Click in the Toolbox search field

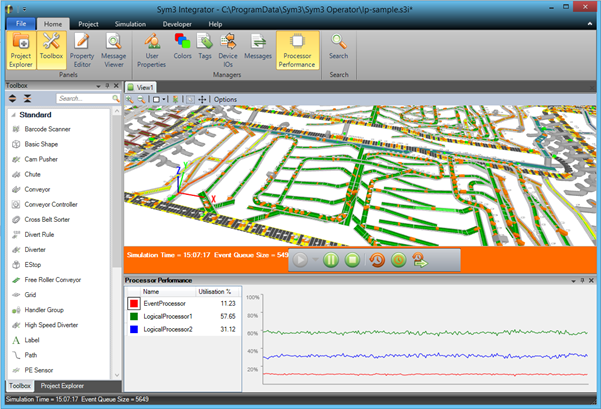pos(84,99)
